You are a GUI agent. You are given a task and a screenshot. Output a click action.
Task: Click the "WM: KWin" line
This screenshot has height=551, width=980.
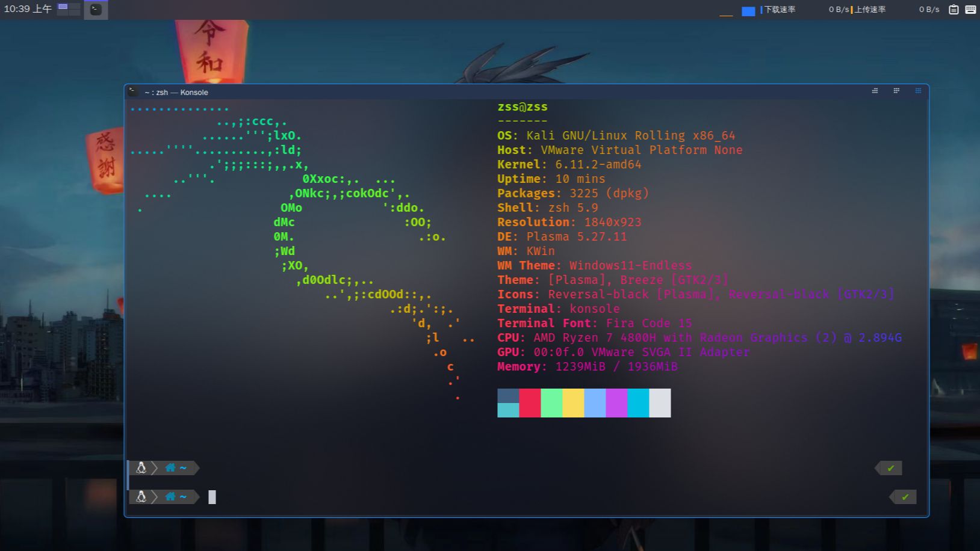(526, 251)
